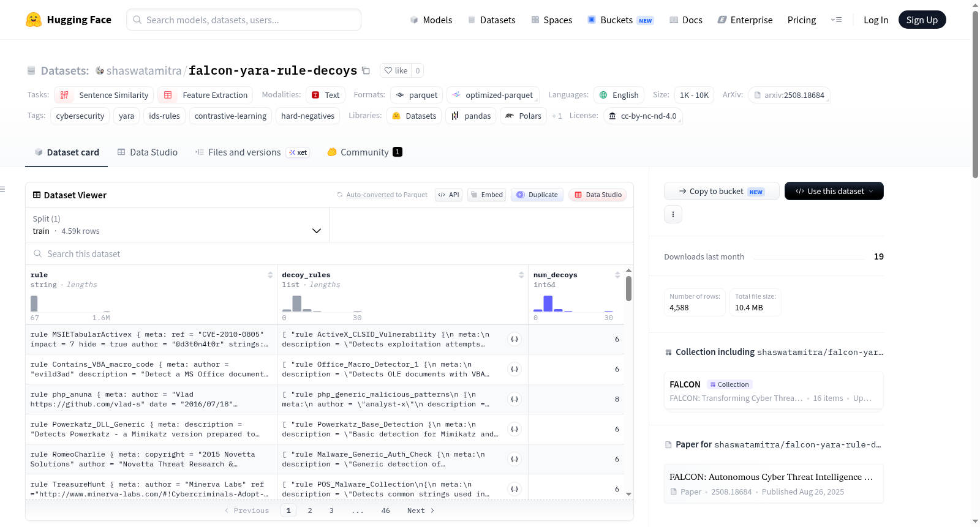Like the dataset with heart button
This screenshot has width=980, height=527.
tap(396, 70)
